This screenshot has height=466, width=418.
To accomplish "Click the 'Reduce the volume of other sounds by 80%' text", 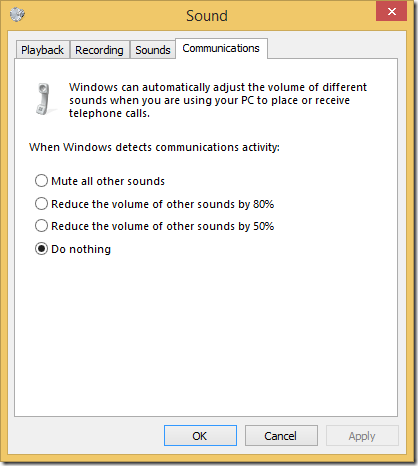I will pos(163,204).
